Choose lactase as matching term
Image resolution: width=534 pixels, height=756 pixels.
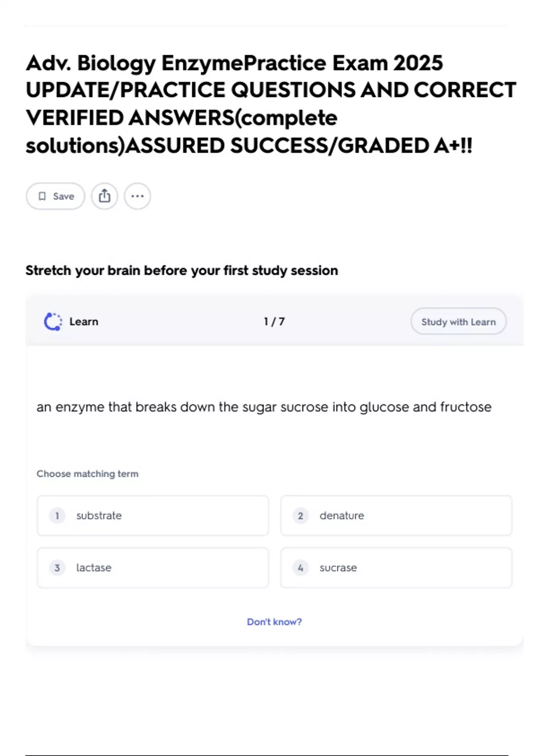153,567
